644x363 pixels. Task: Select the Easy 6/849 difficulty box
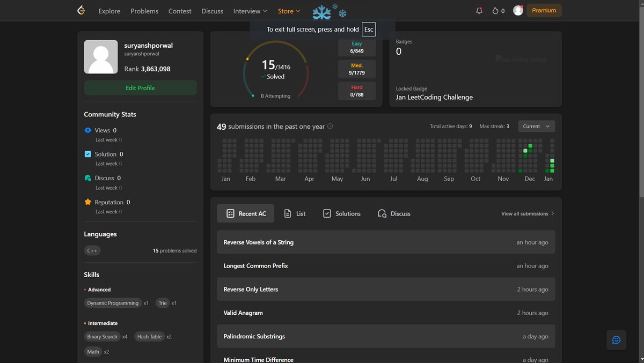click(x=357, y=47)
